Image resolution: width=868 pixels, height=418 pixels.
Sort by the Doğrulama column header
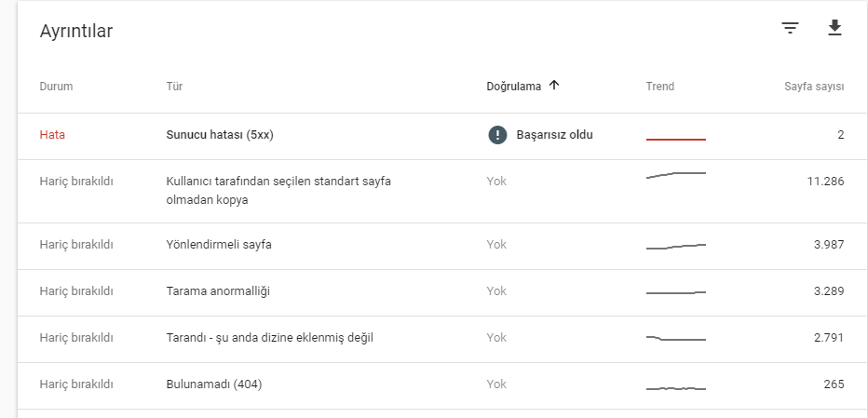(514, 87)
